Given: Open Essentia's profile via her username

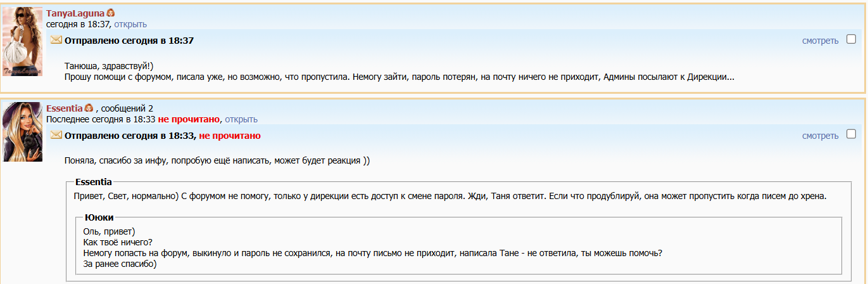Looking at the screenshot, I should pos(65,108).
